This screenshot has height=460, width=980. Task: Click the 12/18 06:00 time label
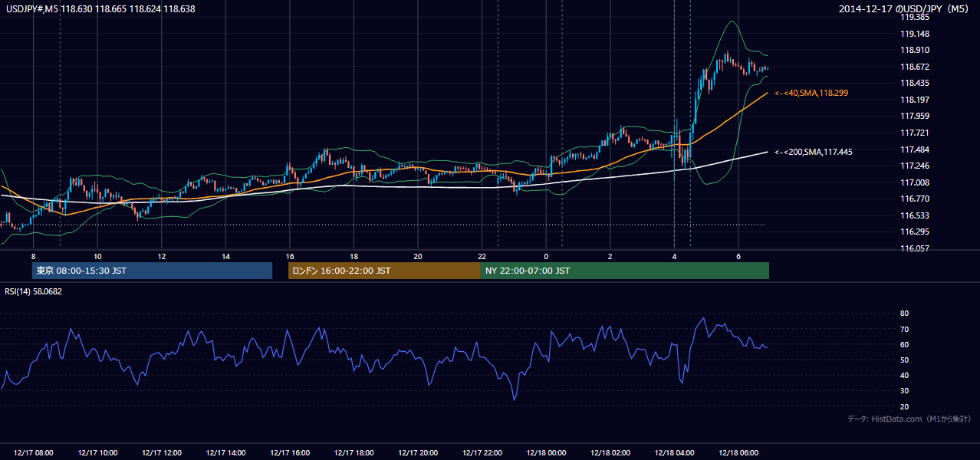[x=738, y=453]
